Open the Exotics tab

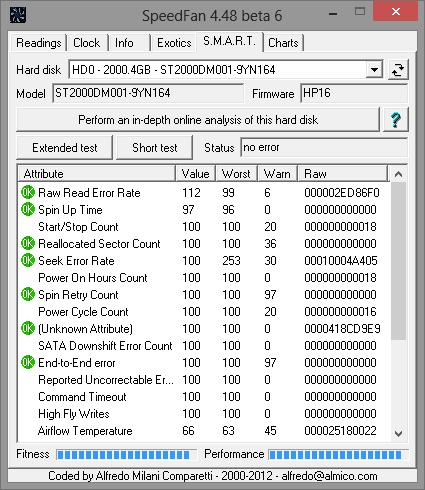pos(174,43)
